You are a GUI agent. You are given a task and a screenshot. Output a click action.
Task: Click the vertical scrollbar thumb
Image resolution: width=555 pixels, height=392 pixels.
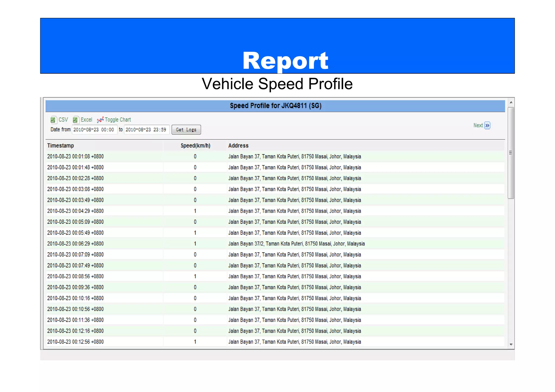[511, 153]
